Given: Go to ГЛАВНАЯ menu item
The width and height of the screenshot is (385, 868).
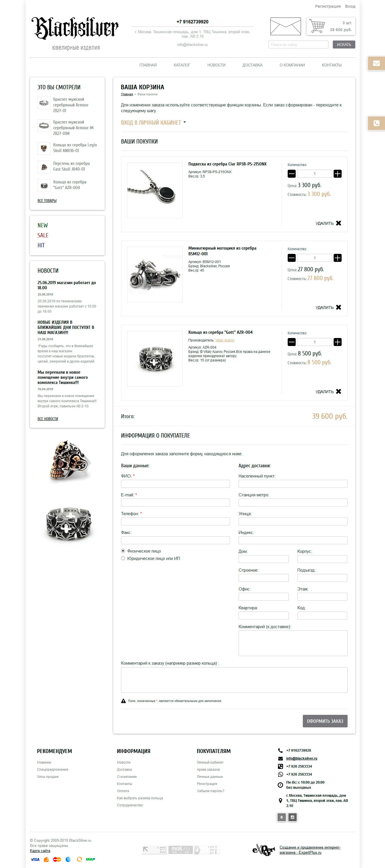Looking at the screenshot, I should pyautogui.click(x=148, y=65).
